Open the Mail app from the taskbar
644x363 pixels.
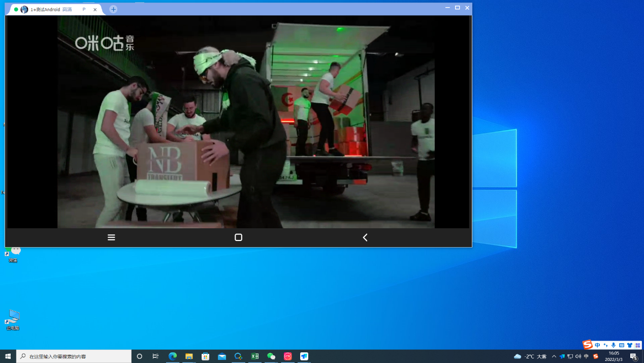point(222,356)
